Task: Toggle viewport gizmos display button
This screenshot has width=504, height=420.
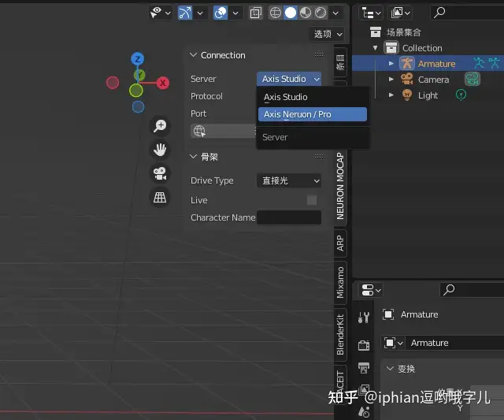Action: click(185, 13)
